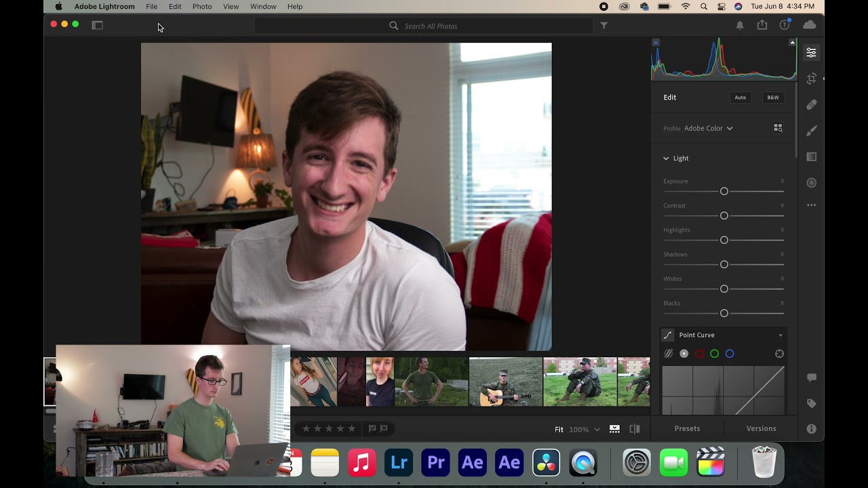Click the Contrast slider handle

724,216
